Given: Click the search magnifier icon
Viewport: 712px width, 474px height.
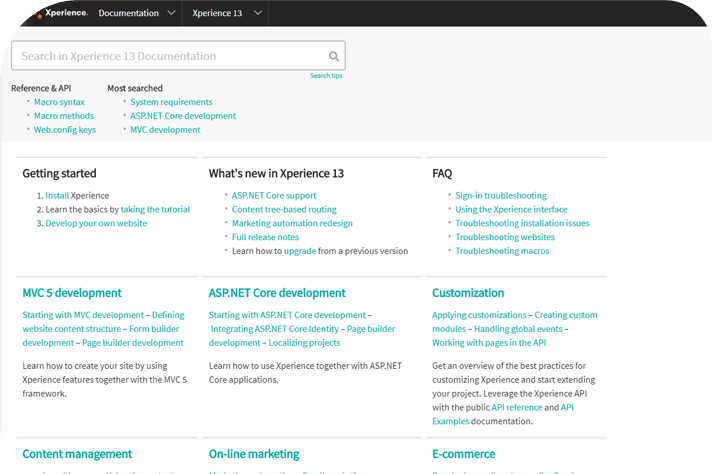Looking at the screenshot, I should (334, 56).
